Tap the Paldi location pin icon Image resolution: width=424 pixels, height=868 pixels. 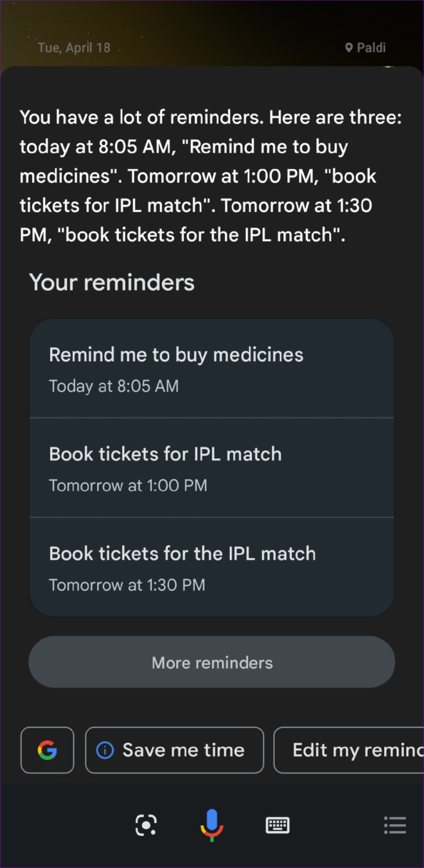(349, 47)
